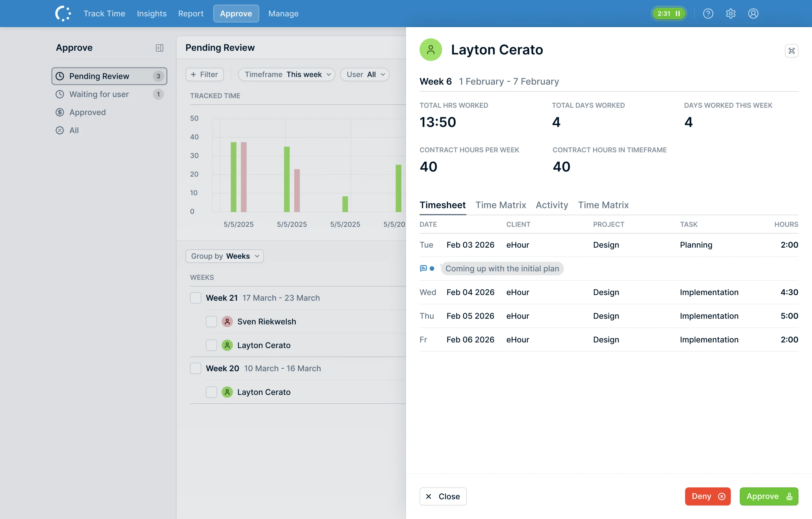
Task: Pause the running timer
Action: tap(678, 14)
